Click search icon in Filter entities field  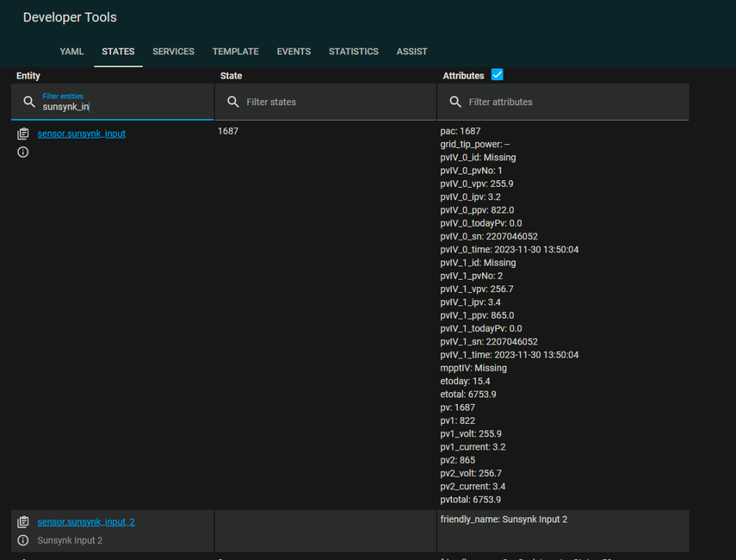coord(29,102)
